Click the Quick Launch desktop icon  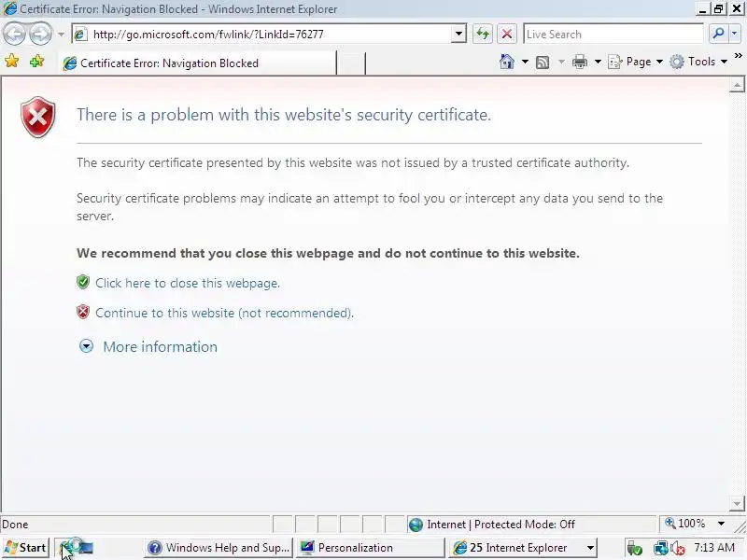(x=86, y=548)
